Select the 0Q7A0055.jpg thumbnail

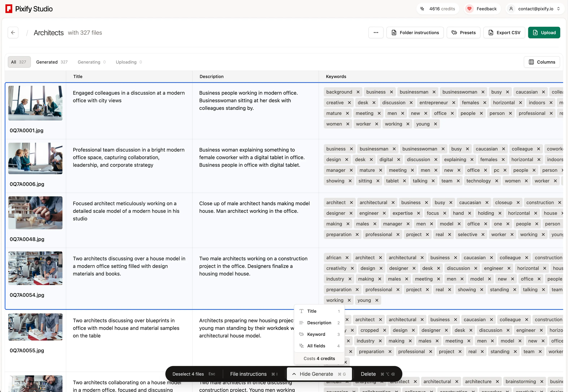[35, 327]
